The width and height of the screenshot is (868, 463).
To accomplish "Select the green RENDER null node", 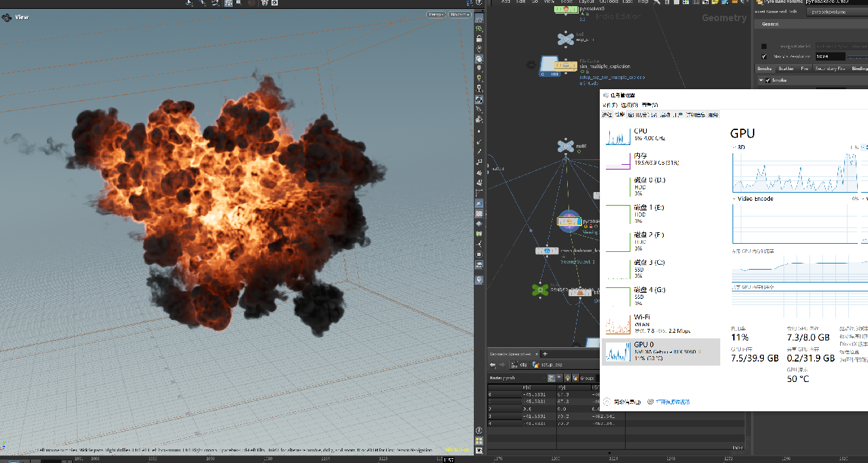I will pyautogui.click(x=540, y=290).
